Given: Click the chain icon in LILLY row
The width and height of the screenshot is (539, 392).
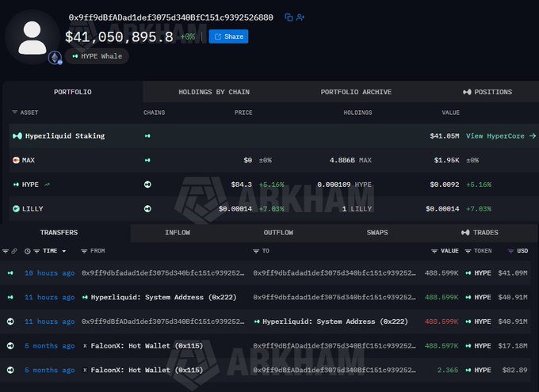Looking at the screenshot, I should coord(147,208).
